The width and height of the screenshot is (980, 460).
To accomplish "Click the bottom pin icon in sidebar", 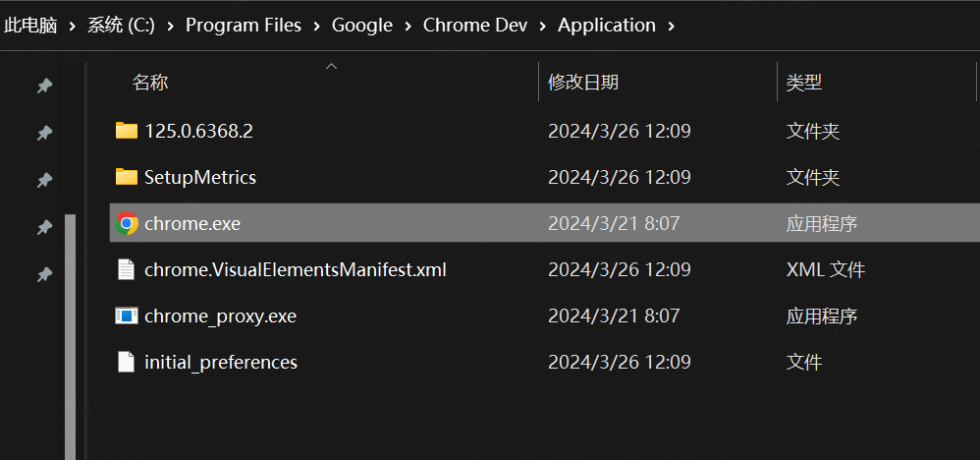I will 44,274.
